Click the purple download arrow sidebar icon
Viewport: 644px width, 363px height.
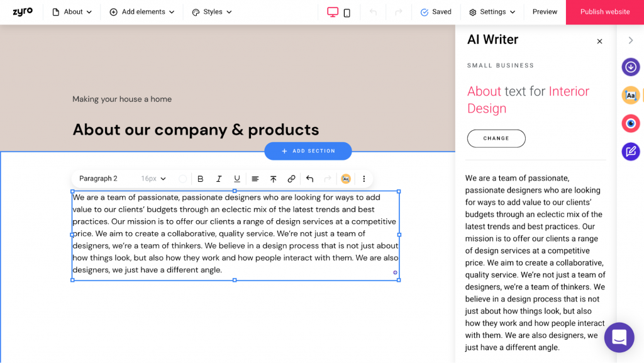click(631, 67)
